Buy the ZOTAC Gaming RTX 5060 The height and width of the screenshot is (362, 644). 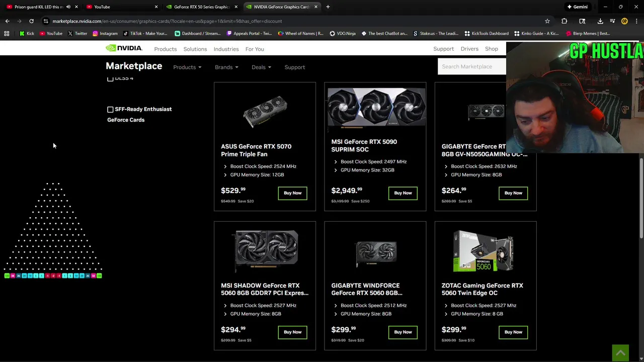pos(513,332)
